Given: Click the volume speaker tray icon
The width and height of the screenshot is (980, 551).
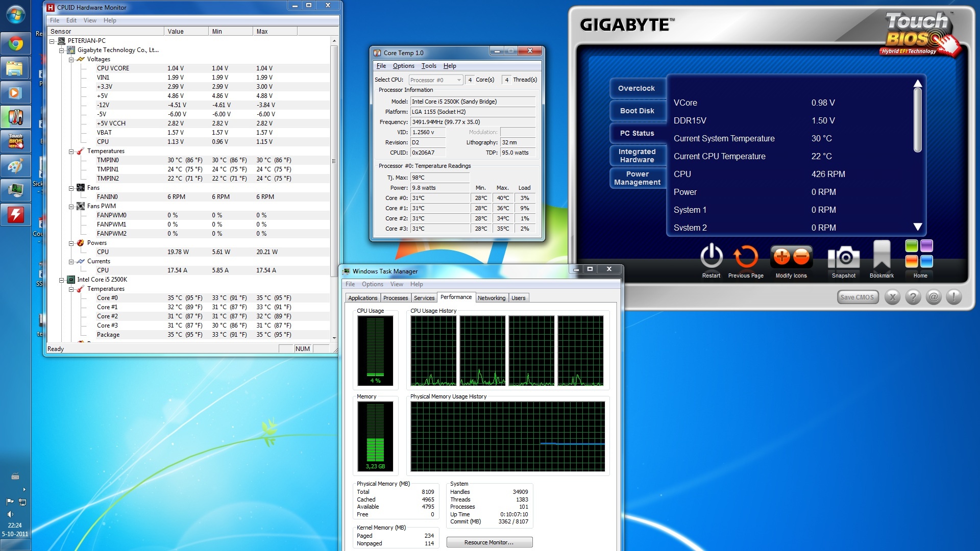Looking at the screenshot, I should (10, 514).
